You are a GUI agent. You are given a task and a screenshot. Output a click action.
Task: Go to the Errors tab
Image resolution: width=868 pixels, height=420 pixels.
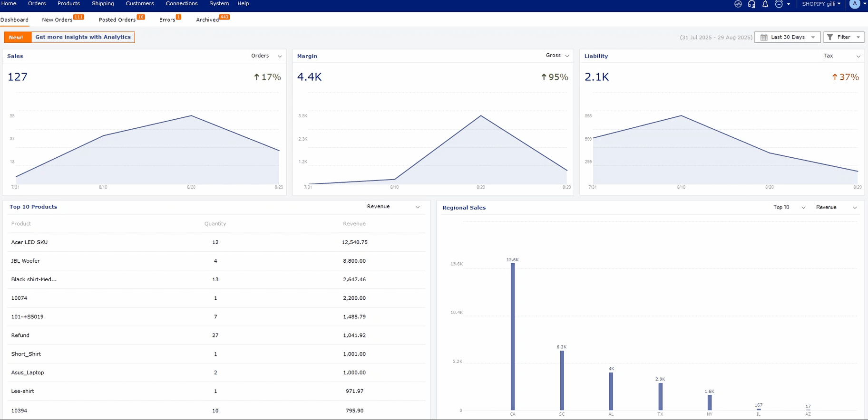[x=167, y=20]
